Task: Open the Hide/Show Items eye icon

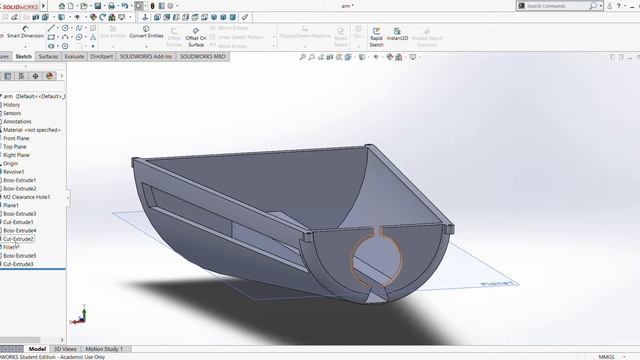Action: point(376,57)
